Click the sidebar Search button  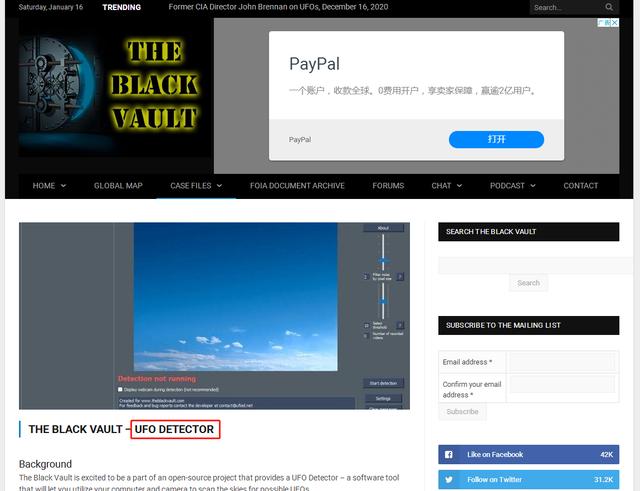click(x=528, y=283)
